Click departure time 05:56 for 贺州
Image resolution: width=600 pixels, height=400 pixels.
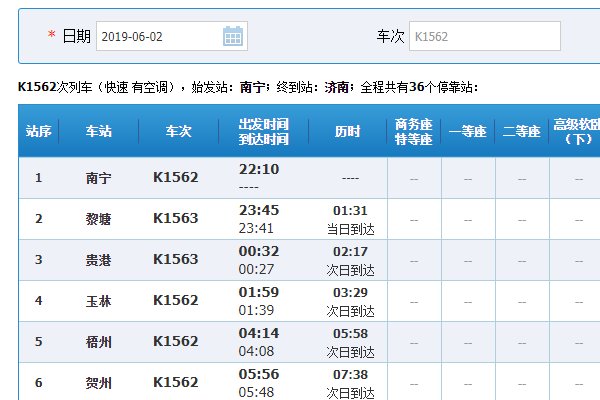[x=259, y=374]
